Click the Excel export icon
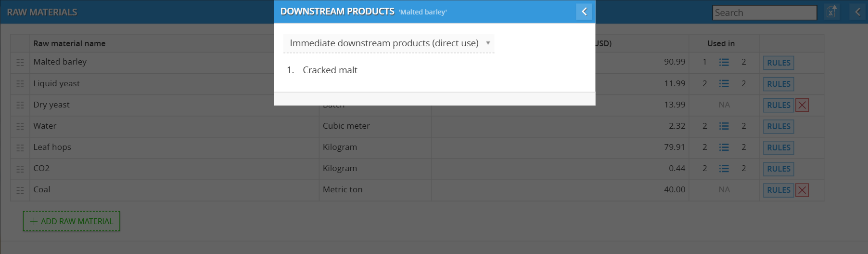Viewport: 868px width, 254px height. [831, 12]
